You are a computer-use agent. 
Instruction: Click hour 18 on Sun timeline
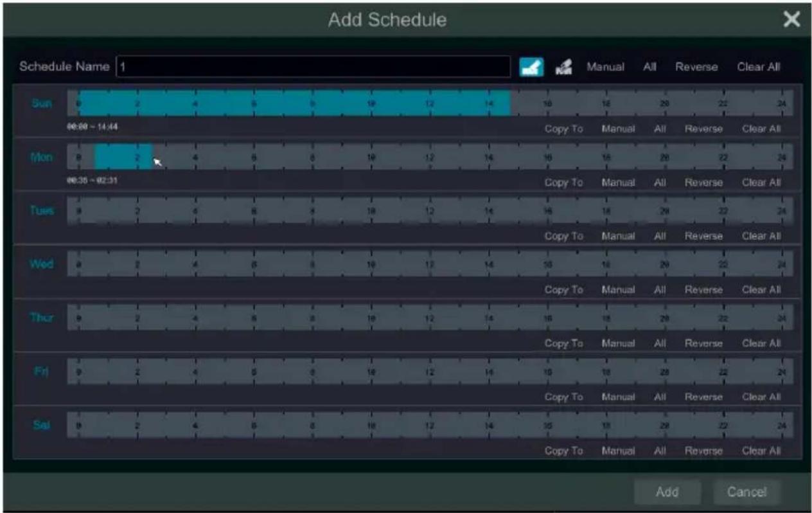(606, 103)
